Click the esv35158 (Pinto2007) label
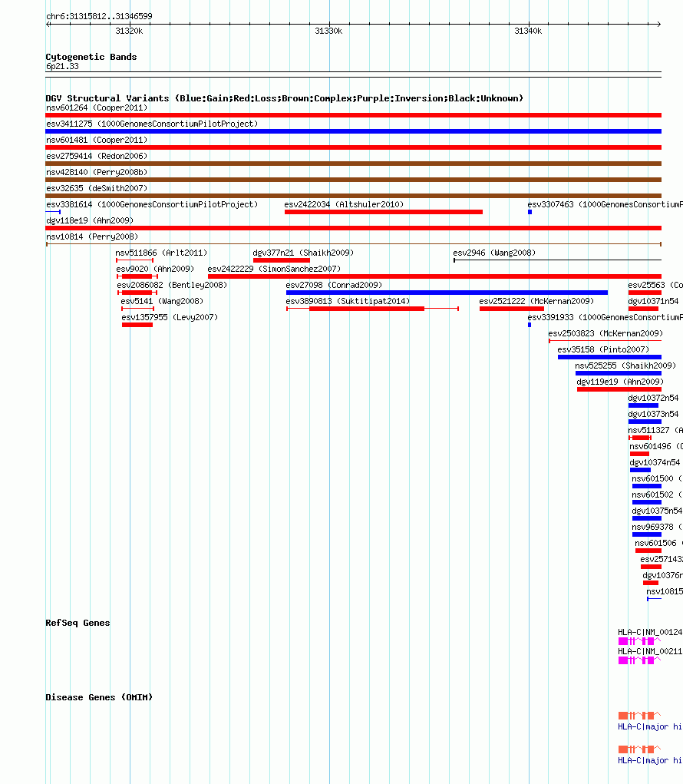The height and width of the screenshot is (784, 683). coord(603,349)
